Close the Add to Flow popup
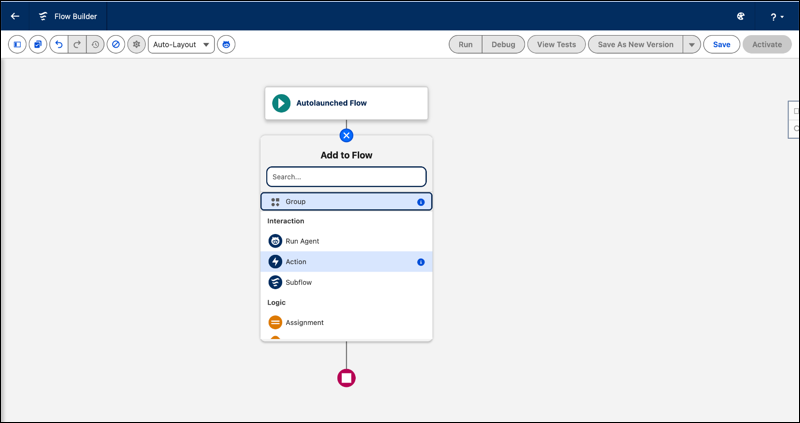This screenshot has width=800, height=423. 346,136
